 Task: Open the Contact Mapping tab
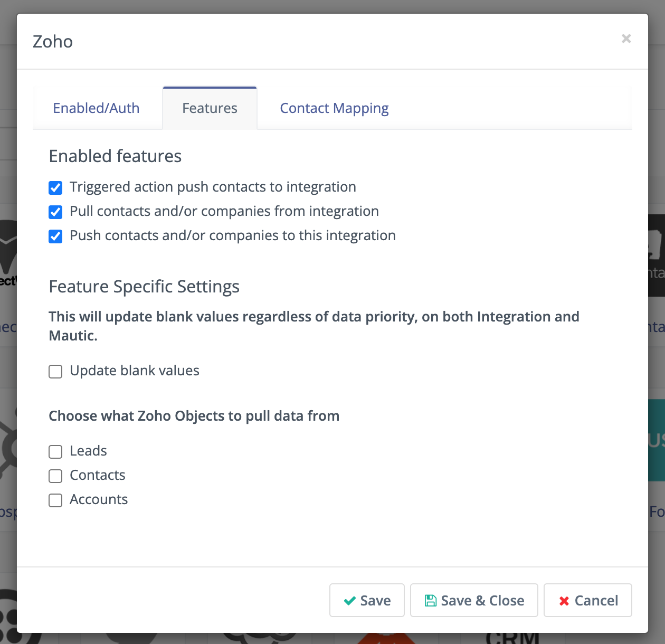coord(334,108)
